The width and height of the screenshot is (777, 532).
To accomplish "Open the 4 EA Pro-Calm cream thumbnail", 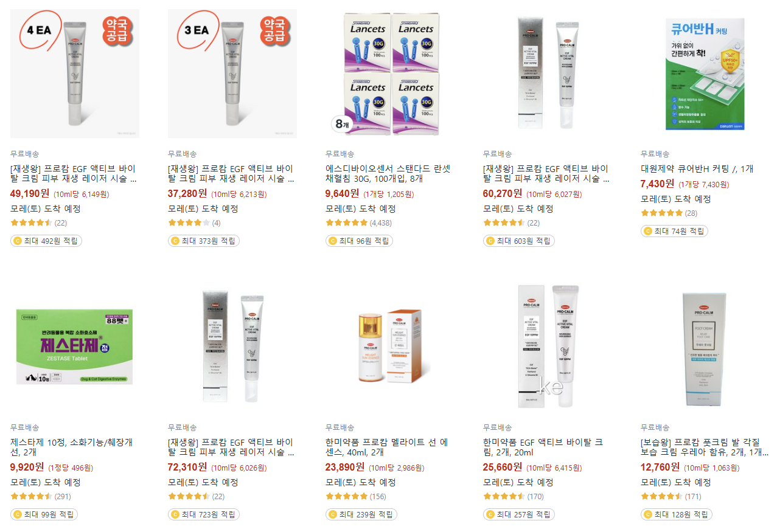I will 75,74.
